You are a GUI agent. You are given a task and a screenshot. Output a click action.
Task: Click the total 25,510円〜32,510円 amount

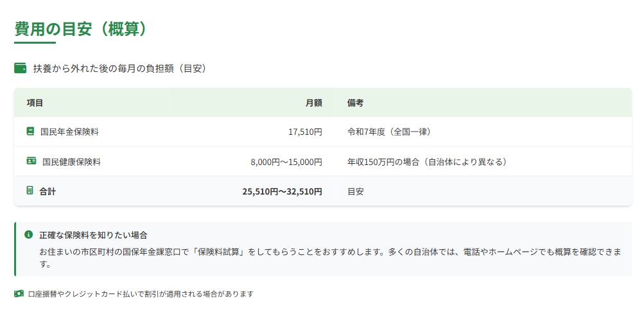click(x=282, y=191)
